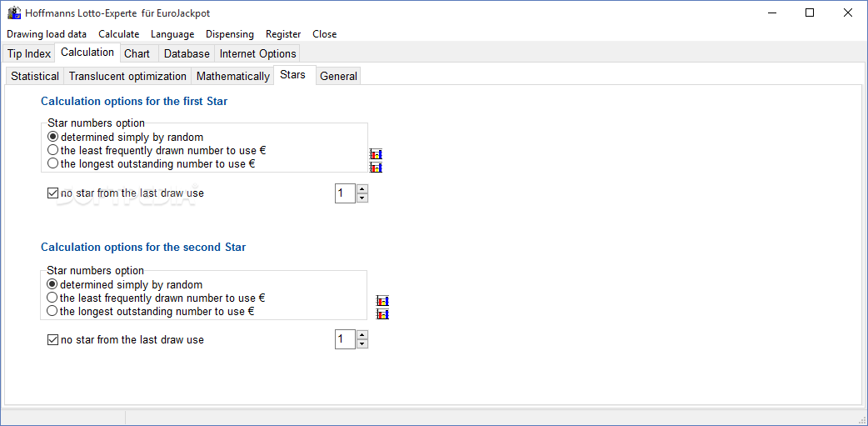The height and width of the screenshot is (426, 868).
Task: Uncheck first star 'no star from last draw' checkbox
Action: click(x=53, y=193)
